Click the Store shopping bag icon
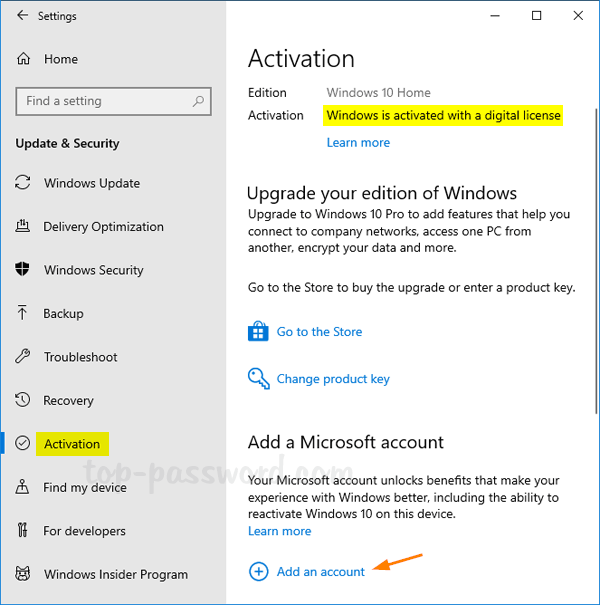 coord(258,331)
